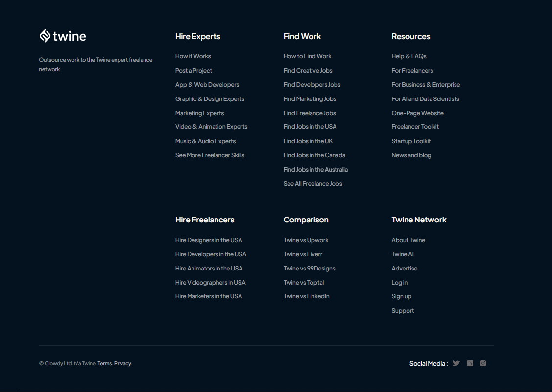View See All Freelance Jobs
The width and height of the screenshot is (552, 392).
click(312, 183)
